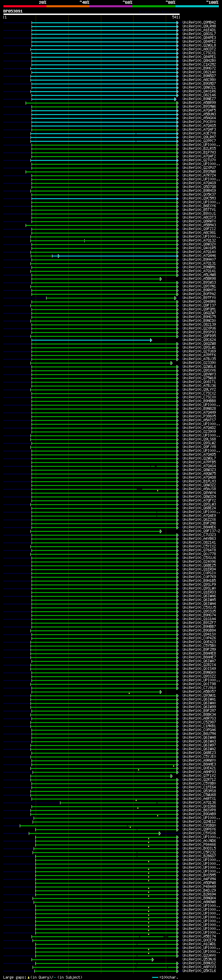Open hit UniRef100_C7SCX1
Screen dimensions: 222x980
199,53
